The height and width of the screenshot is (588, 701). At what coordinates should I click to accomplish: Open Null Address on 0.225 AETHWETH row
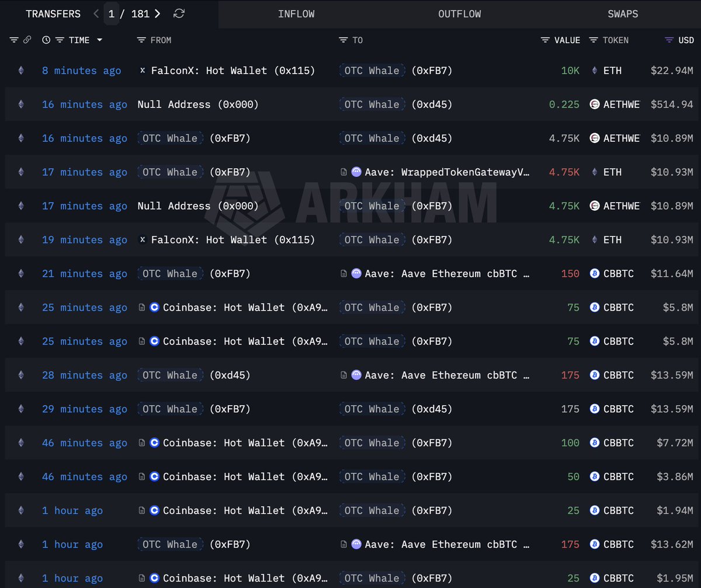tap(198, 105)
